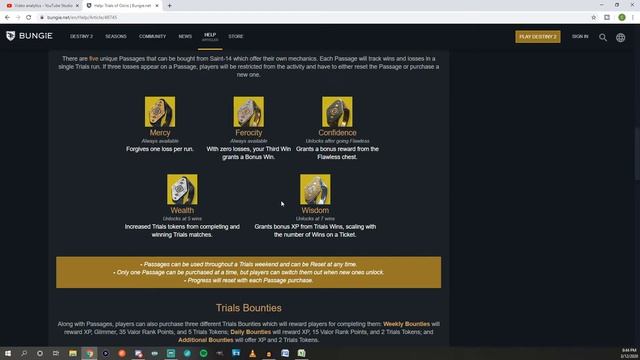Open the Windows Start menu
This screenshot has width=640, height=360.
8,353
